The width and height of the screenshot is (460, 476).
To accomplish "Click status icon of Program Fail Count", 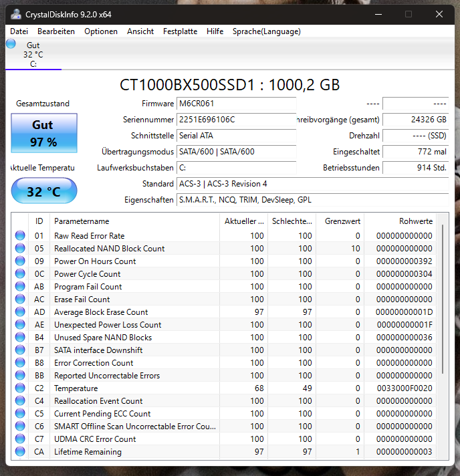I will pyautogui.click(x=20, y=287).
